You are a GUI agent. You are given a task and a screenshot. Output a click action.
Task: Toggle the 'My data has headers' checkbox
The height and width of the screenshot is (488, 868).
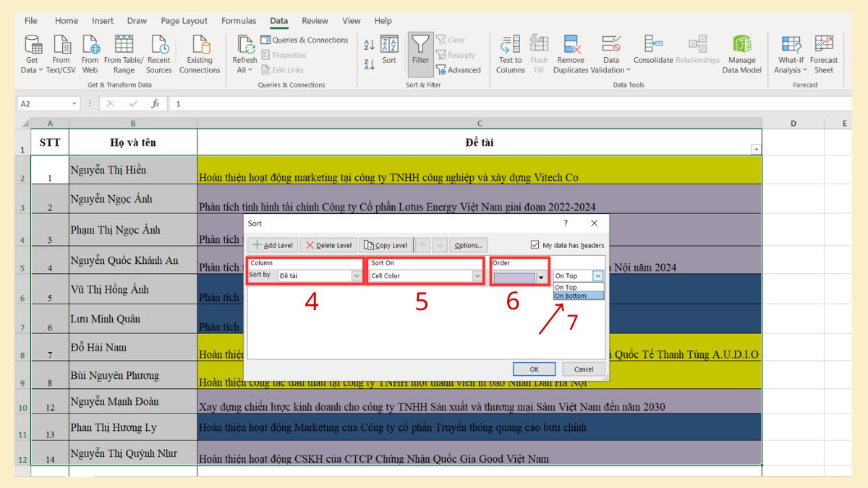(535, 244)
